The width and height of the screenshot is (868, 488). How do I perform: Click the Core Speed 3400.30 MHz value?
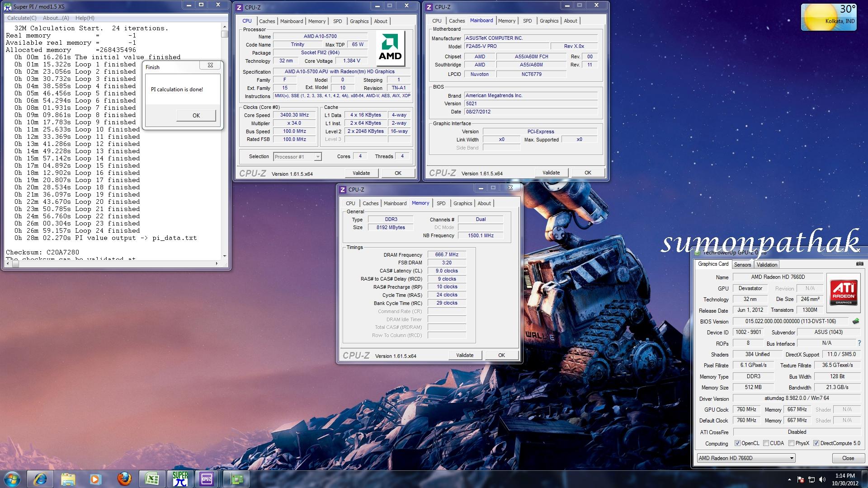pyautogui.click(x=294, y=115)
